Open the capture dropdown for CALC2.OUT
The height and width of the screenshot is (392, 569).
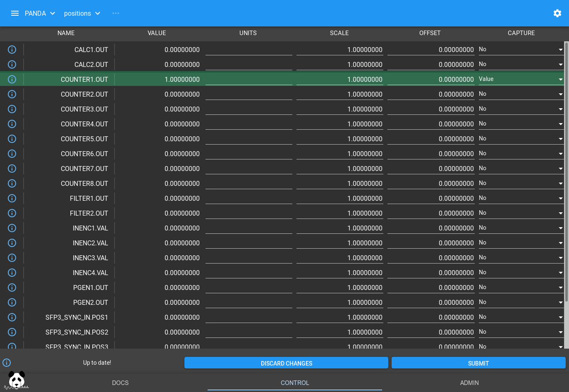pos(521,64)
